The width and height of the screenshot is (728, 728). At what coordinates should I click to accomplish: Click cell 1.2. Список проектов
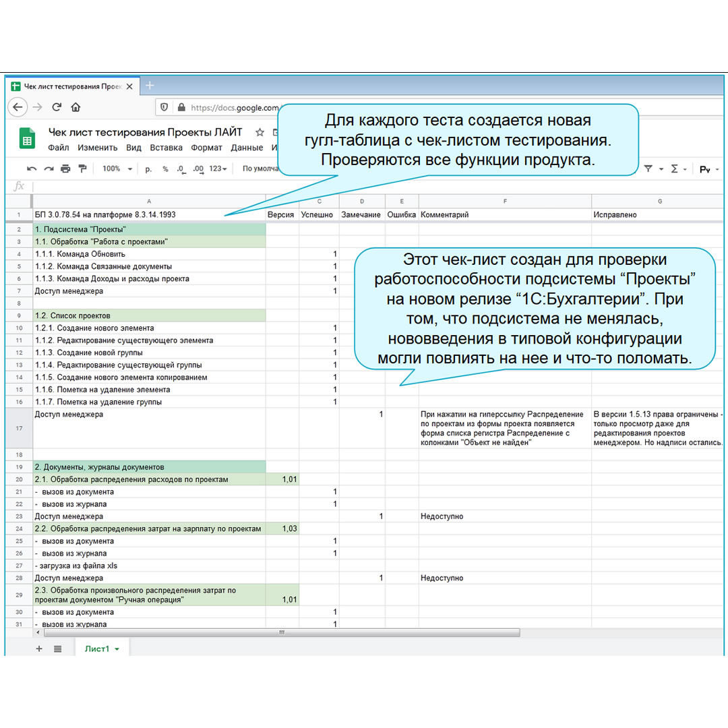point(149,315)
